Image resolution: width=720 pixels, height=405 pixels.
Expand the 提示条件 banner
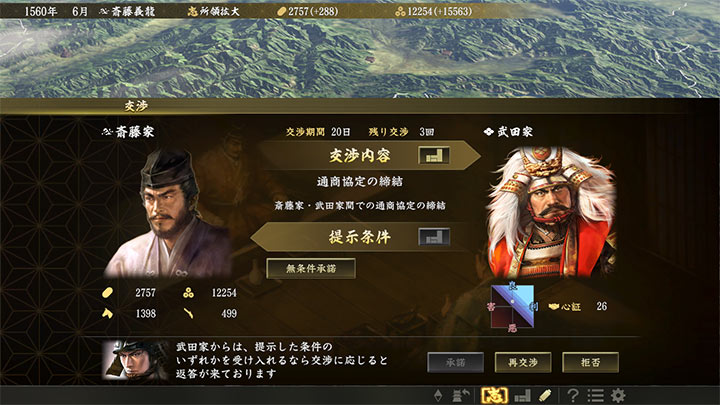[360, 237]
